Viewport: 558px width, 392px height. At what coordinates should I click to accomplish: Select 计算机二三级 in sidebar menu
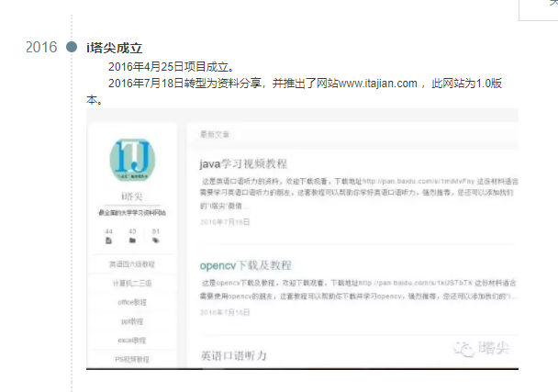point(131,284)
